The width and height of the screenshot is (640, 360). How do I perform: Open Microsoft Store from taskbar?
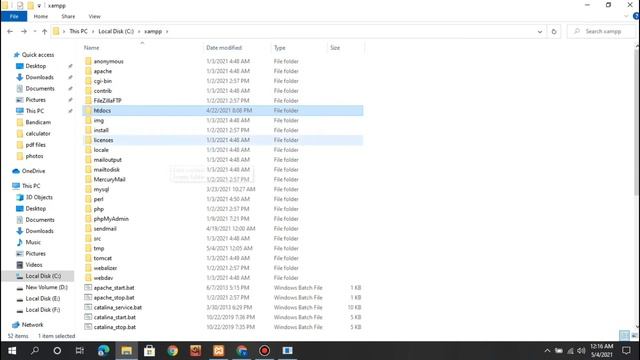(149, 351)
